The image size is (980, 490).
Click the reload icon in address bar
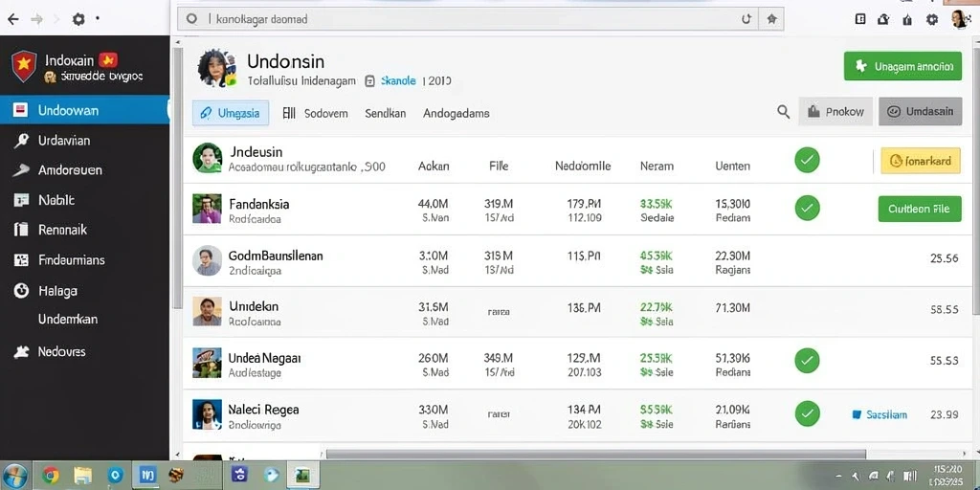click(x=746, y=19)
